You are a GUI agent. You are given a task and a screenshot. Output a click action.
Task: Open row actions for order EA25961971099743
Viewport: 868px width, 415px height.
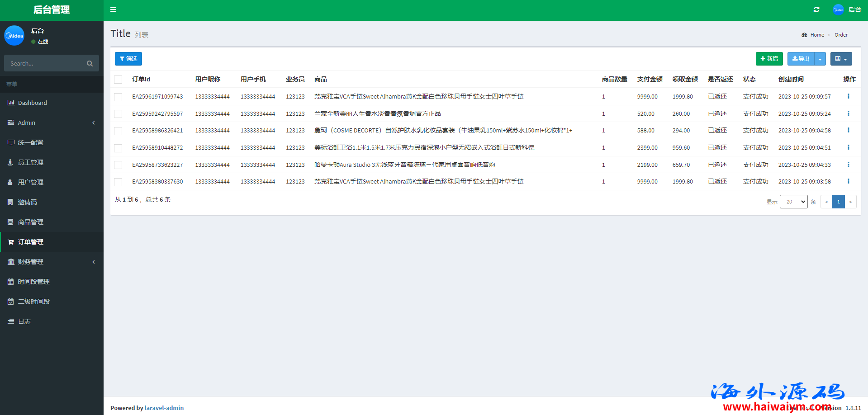pos(848,96)
